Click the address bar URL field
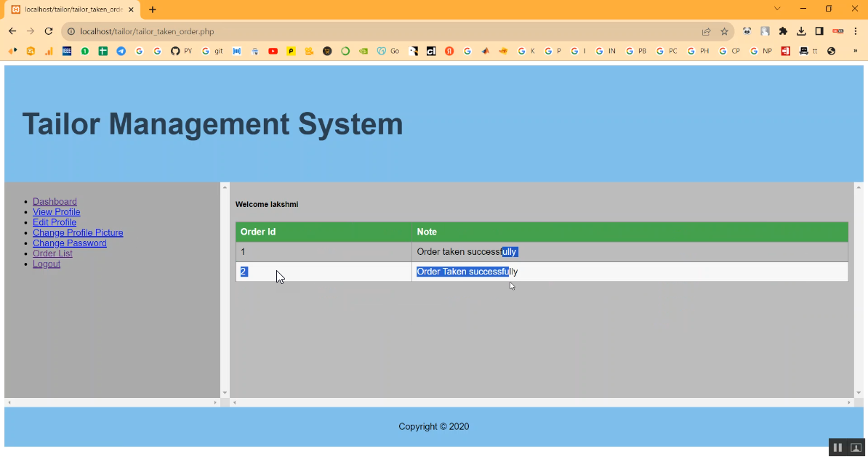868x459 pixels. (363, 31)
